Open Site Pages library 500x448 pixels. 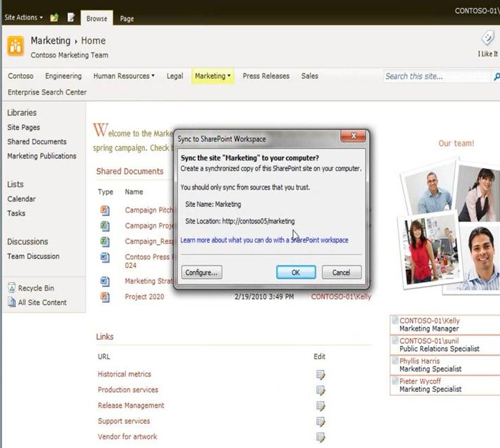click(x=24, y=127)
